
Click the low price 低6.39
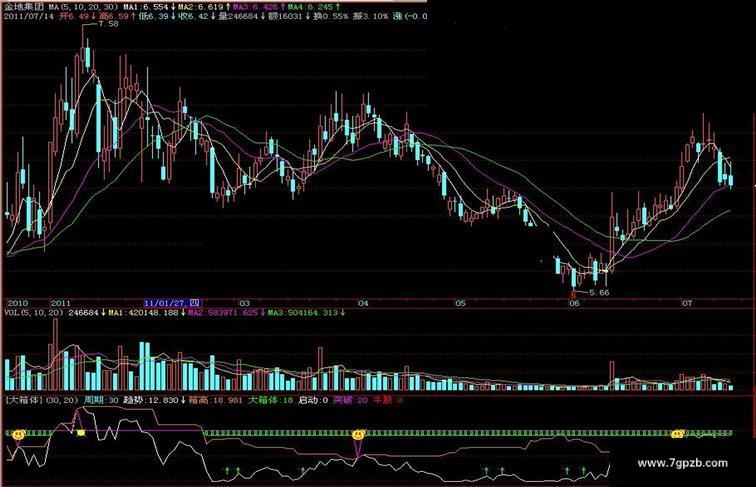pyautogui.click(x=153, y=16)
